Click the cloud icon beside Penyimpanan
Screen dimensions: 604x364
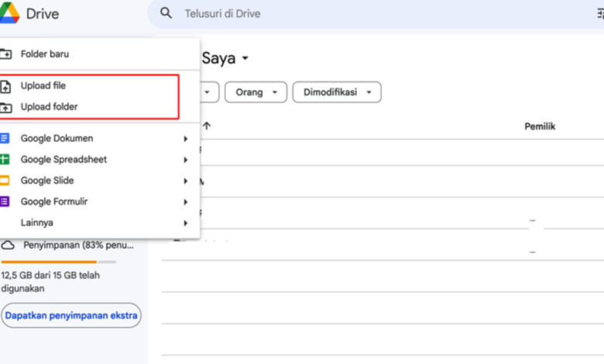coord(8,245)
